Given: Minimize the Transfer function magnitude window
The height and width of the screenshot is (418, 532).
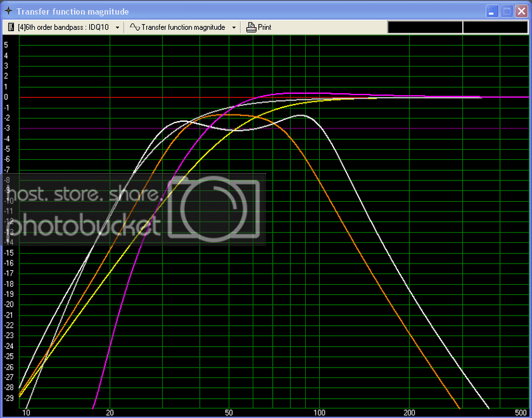Looking at the screenshot, I should click(x=491, y=11).
